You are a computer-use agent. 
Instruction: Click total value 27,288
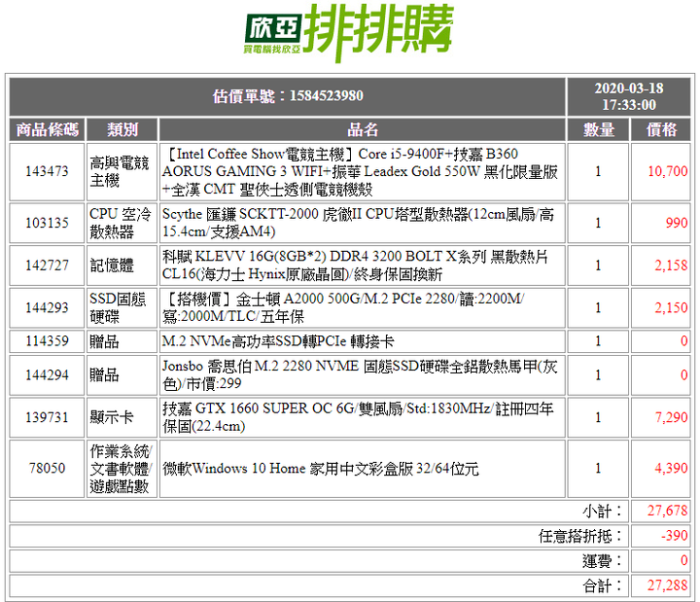(667, 585)
